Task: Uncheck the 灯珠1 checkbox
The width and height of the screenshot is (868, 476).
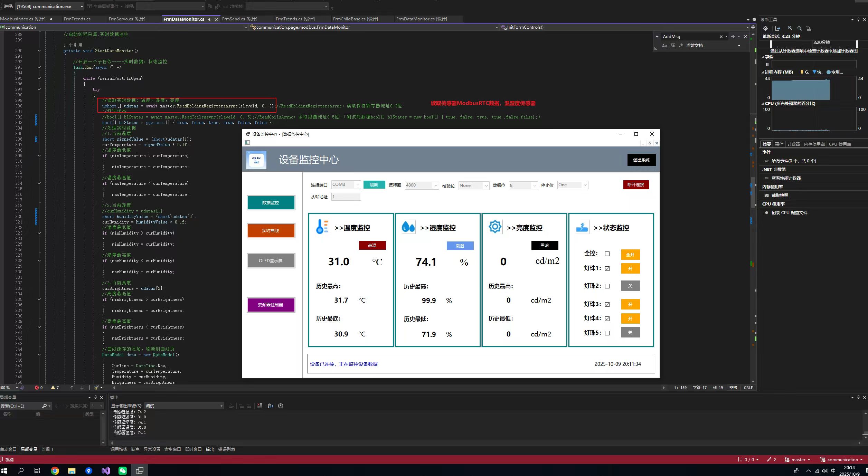Action: click(x=607, y=268)
